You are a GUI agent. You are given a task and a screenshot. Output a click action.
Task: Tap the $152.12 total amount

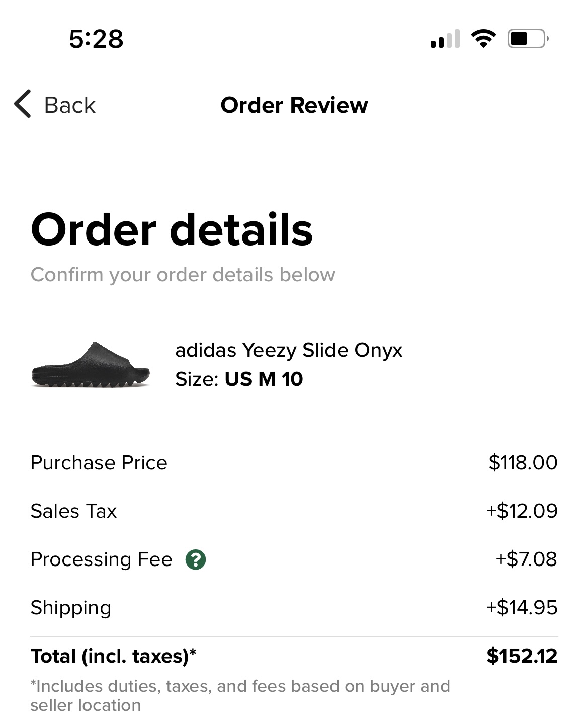(x=522, y=656)
